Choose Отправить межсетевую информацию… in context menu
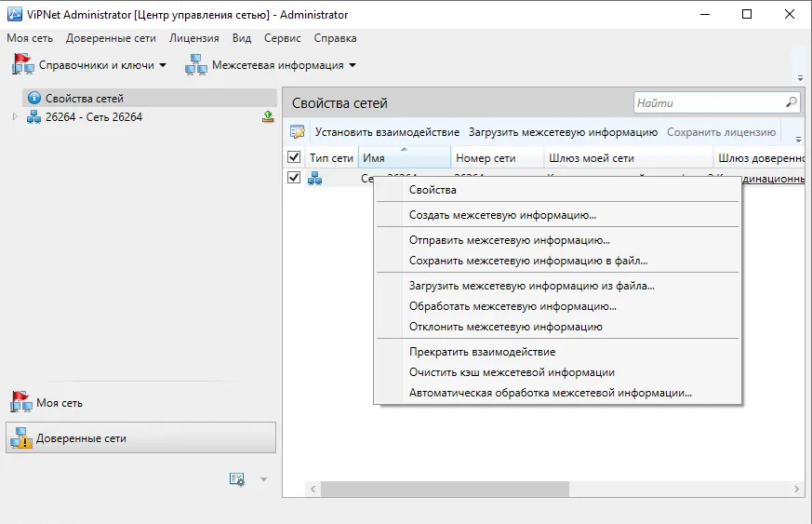This screenshot has width=812, height=524. pos(557,240)
